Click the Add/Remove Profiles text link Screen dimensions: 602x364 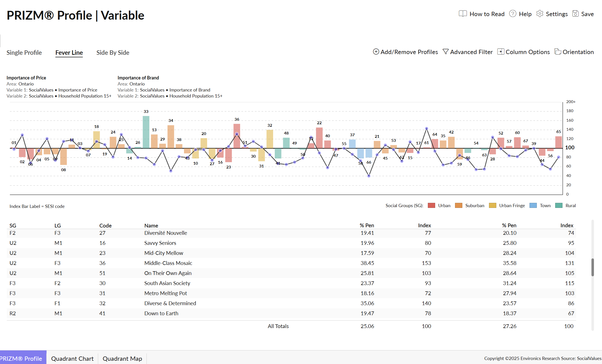(x=409, y=52)
